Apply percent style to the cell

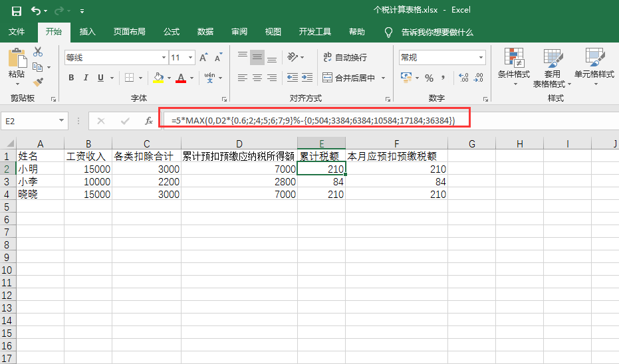pos(429,78)
